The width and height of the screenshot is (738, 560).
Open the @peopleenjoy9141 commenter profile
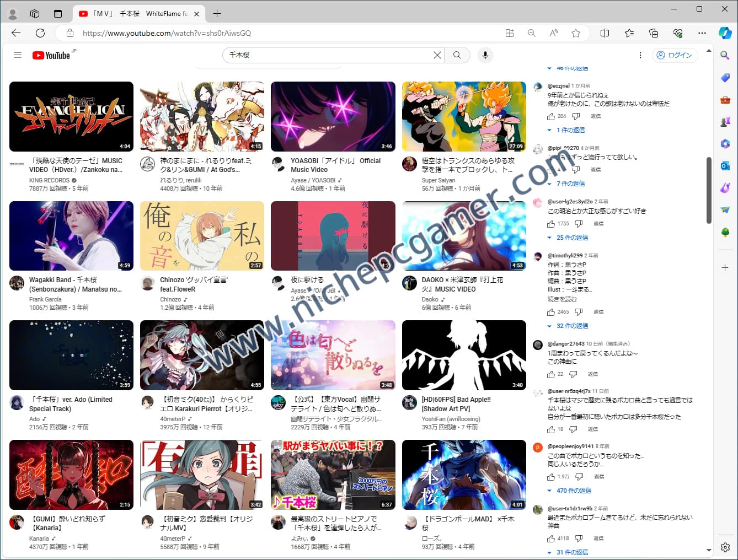(x=570, y=446)
